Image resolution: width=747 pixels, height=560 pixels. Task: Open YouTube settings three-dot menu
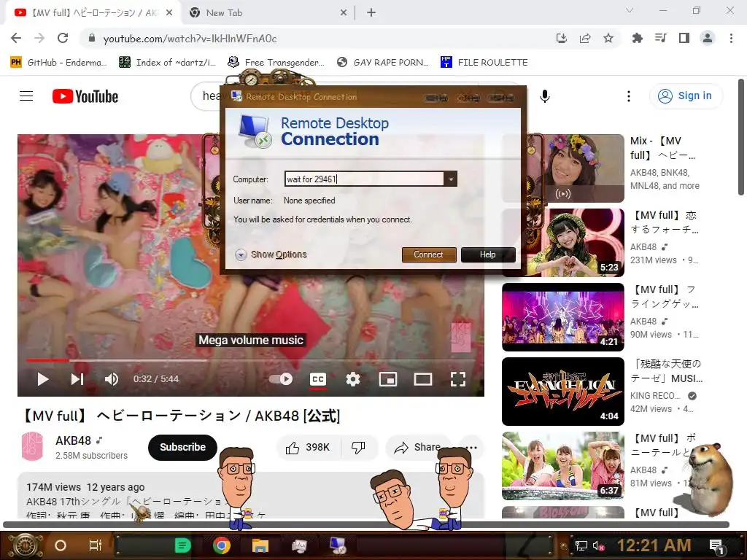(629, 96)
